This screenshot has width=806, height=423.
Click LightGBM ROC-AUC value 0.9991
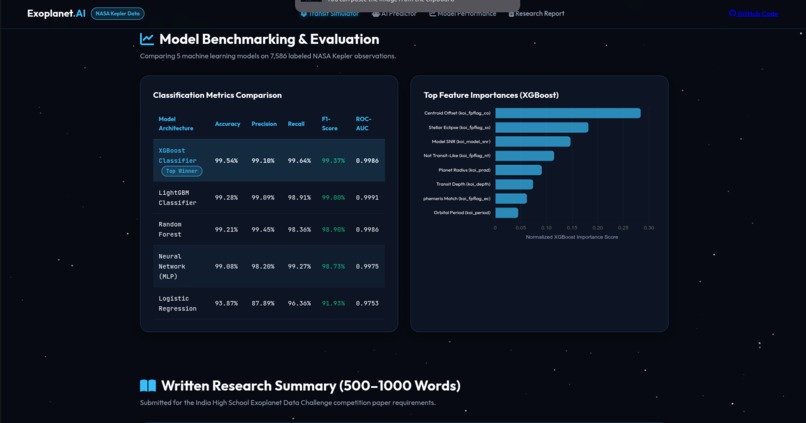click(367, 198)
